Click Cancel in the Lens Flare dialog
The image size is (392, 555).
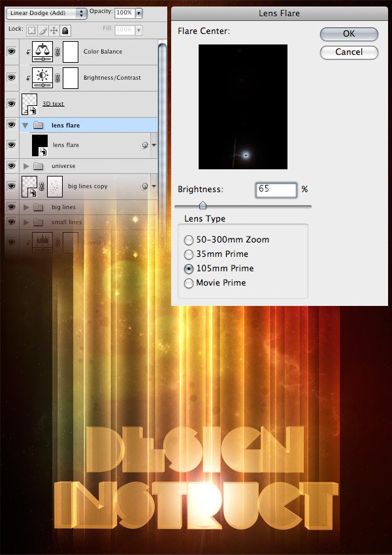pos(349,52)
